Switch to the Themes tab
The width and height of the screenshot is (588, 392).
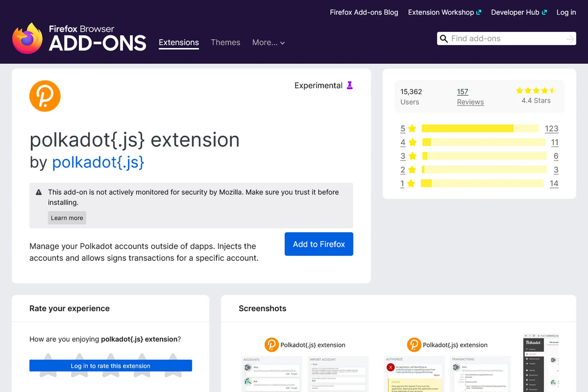(225, 43)
